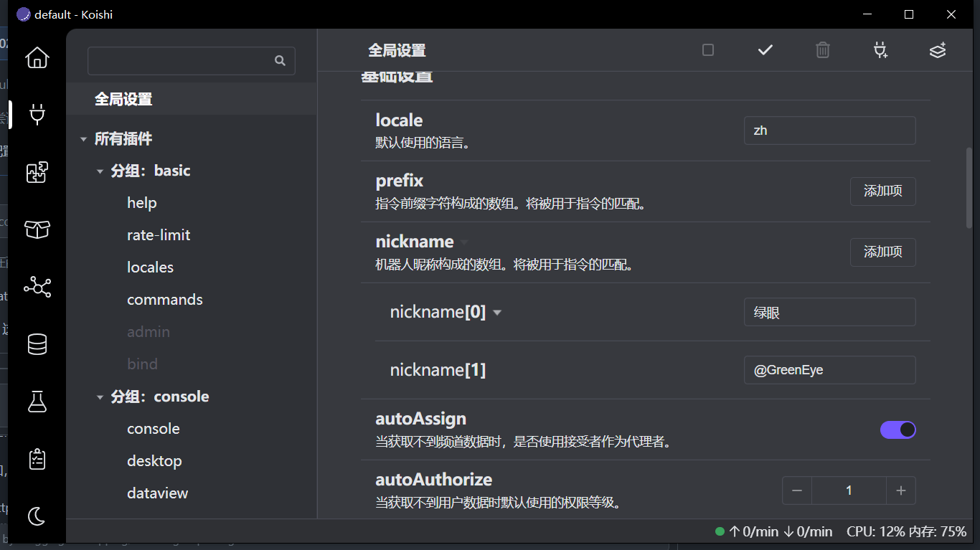Screen dimensions: 980x550
Task: Collapse the 所有插件 tree arrow
Action: [84, 139]
